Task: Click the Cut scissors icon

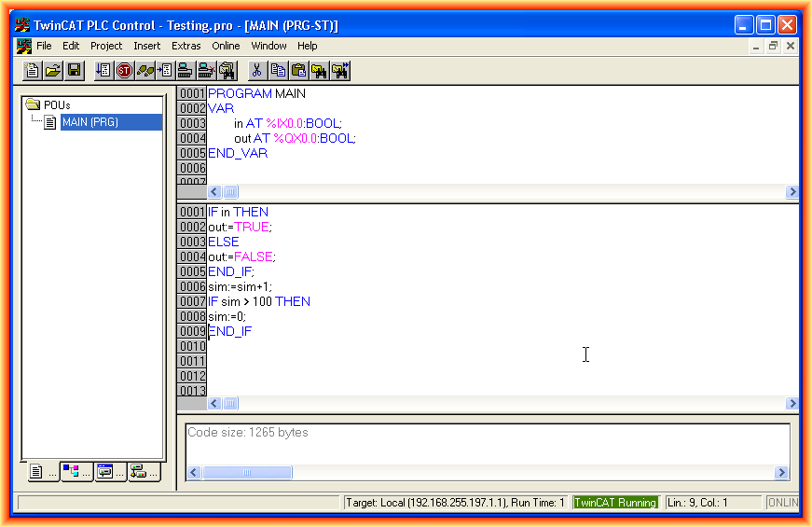Action: pos(255,70)
